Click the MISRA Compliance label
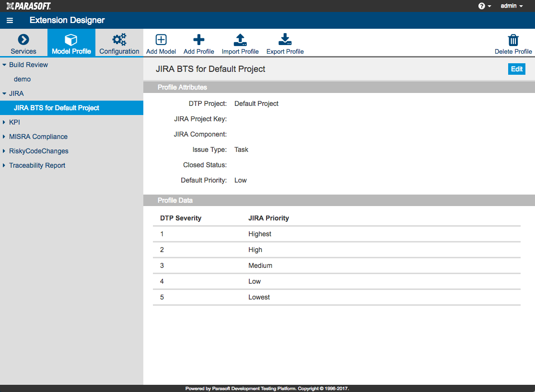 pos(38,137)
